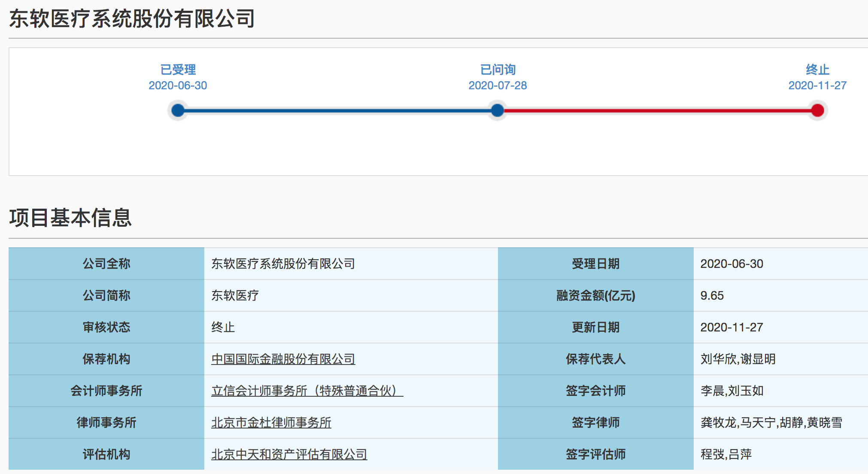Click the 律师事务所 header cell
This screenshot has width=868, height=474.
pyautogui.click(x=106, y=422)
